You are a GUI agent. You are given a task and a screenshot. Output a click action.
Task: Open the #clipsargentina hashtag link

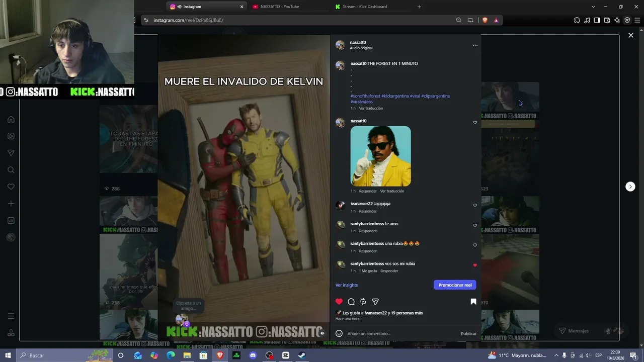[x=436, y=96]
